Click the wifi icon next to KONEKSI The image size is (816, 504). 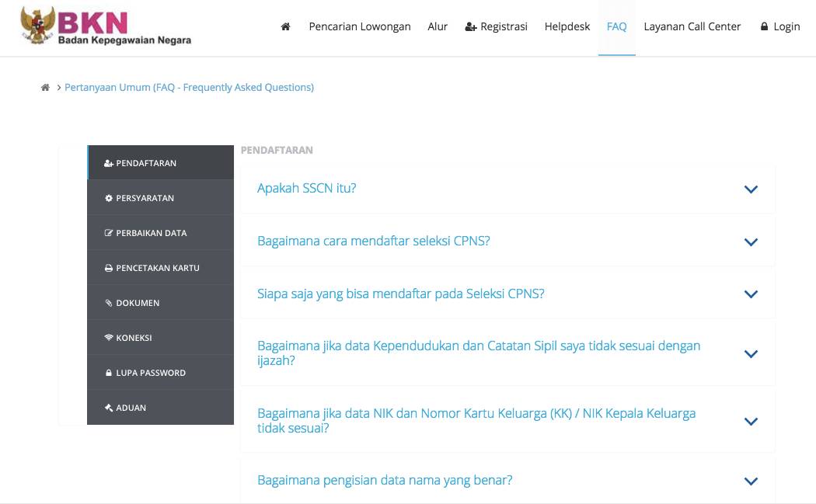click(x=108, y=338)
